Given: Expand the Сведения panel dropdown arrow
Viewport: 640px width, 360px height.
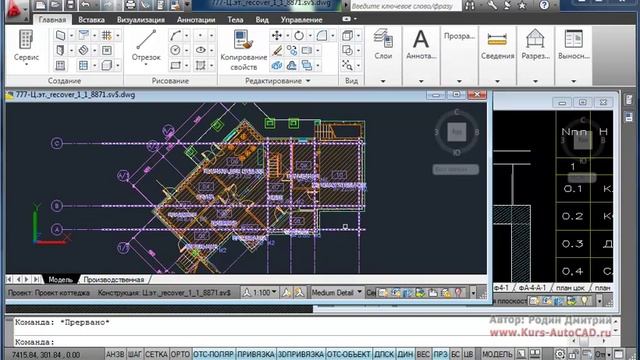Looking at the screenshot, I should tap(497, 81).
